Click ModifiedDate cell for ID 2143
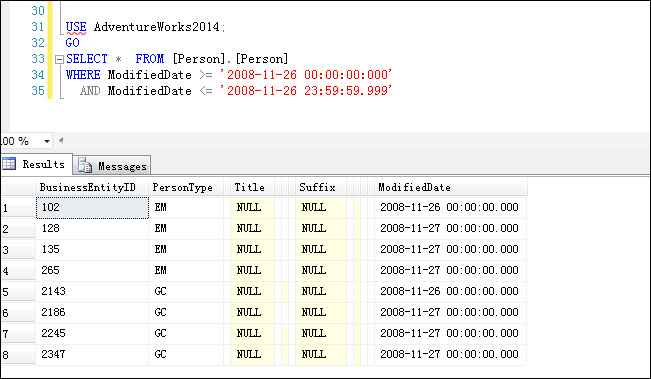 tap(450, 292)
